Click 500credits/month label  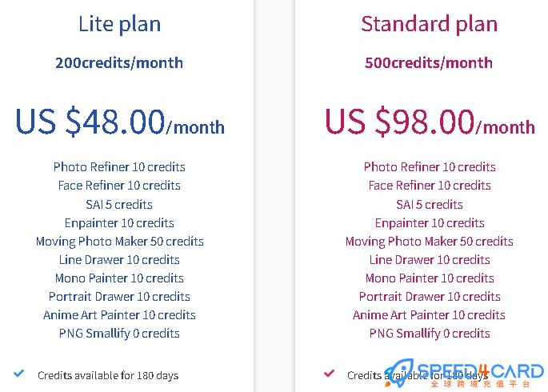coord(429,63)
